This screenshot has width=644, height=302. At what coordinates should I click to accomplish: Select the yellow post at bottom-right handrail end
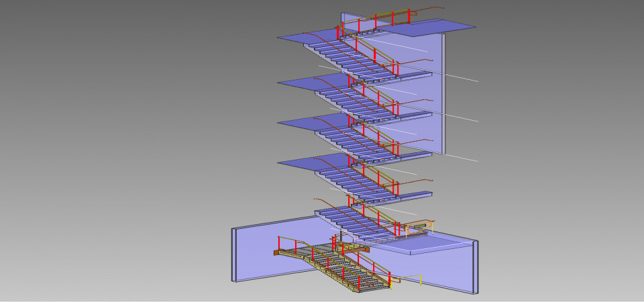click(421, 280)
